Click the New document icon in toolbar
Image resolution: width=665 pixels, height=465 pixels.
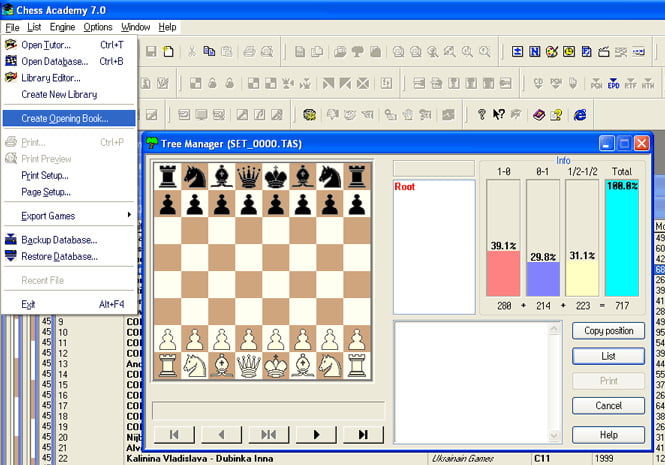pos(168,51)
